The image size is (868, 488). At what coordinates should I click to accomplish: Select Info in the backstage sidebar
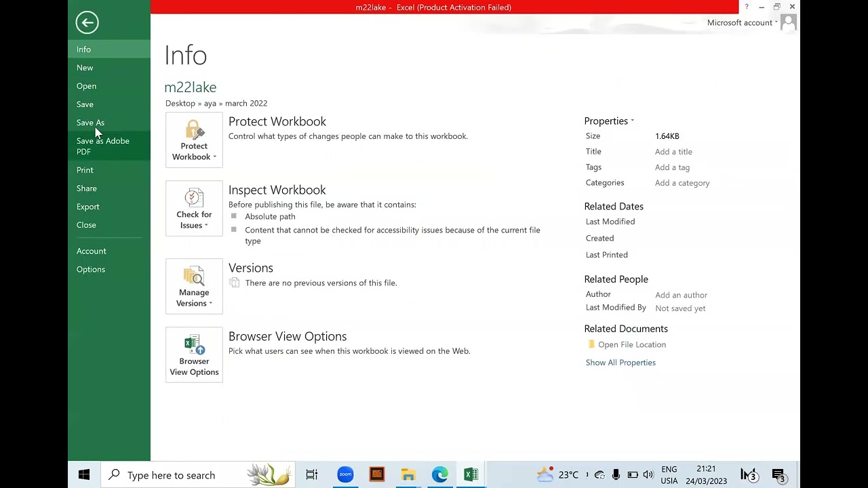tap(109, 49)
